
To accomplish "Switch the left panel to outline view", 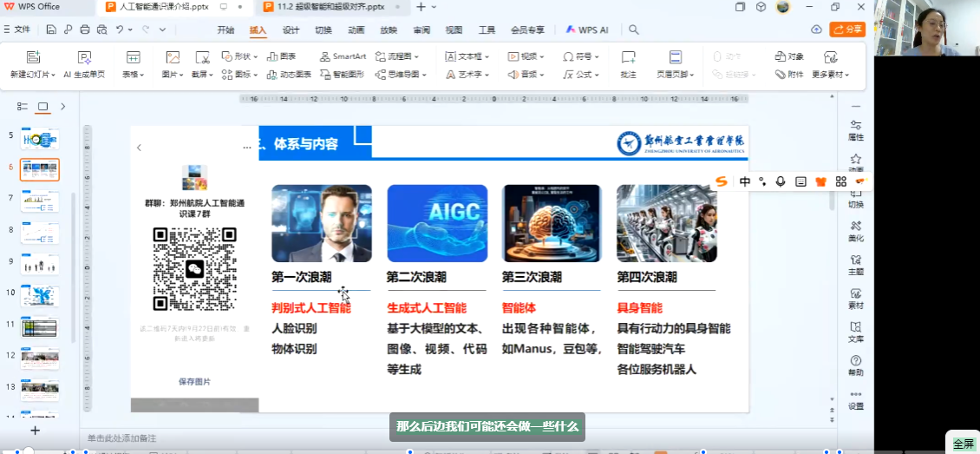I will click(x=23, y=106).
